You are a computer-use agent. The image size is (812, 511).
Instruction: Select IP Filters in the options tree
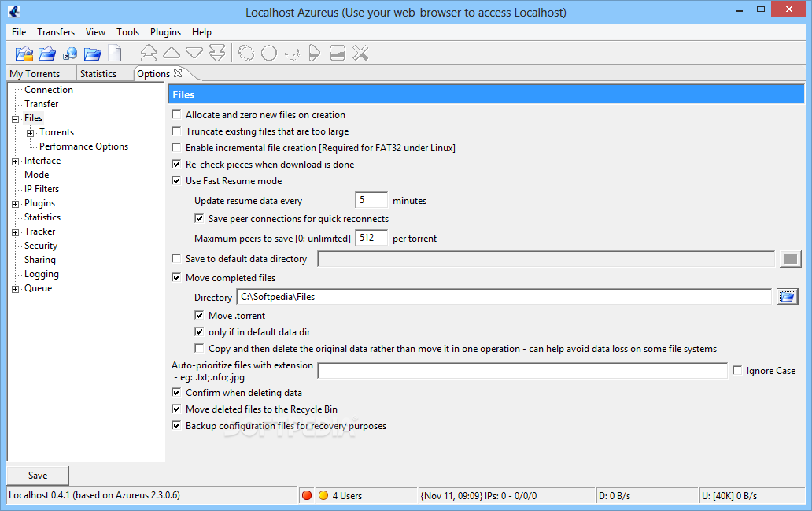[x=42, y=189]
